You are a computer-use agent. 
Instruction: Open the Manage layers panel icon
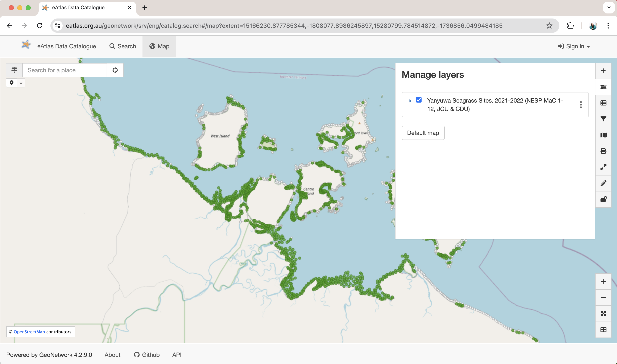(604, 87)
